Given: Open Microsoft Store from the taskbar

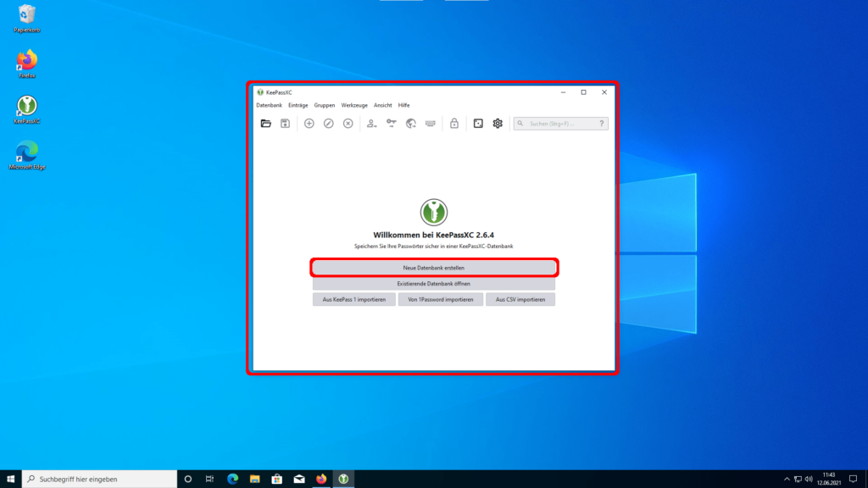Looking at the screenshot, I should 277,480.
